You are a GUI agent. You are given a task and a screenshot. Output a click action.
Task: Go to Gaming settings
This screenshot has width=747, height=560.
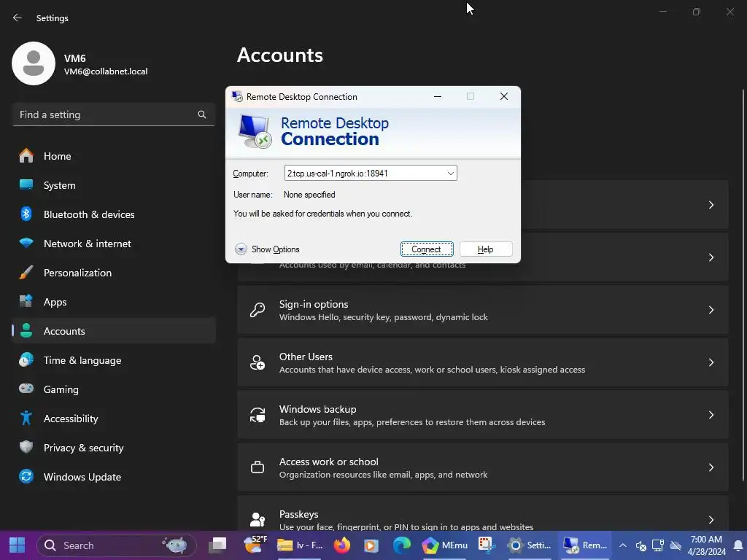(113, 389)
